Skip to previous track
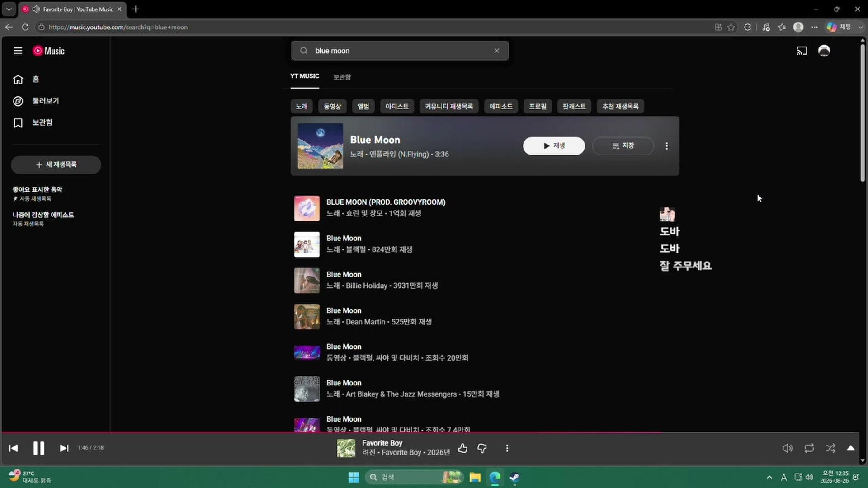 (14, 448)
